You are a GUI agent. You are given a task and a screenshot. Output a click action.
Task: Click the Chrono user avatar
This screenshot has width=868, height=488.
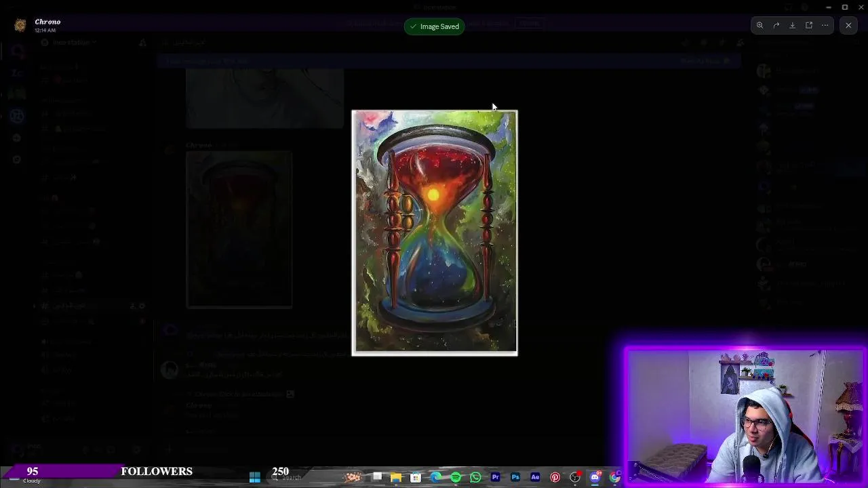click(20, 25)
